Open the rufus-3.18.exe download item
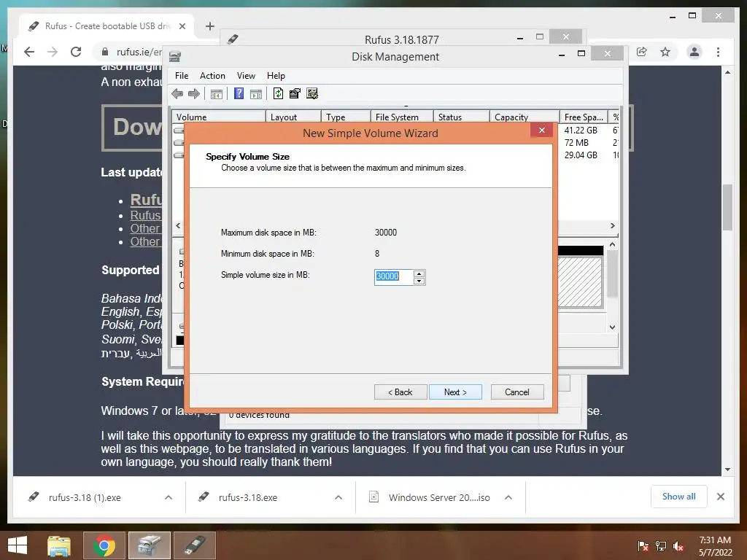Image resolution: width=747 pixels, height=560 pixels. tap(248, 497)
